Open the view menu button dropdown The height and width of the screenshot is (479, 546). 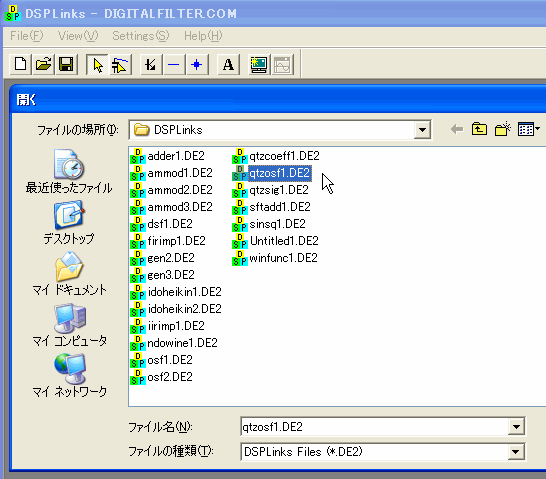click(x=529, y=129)
